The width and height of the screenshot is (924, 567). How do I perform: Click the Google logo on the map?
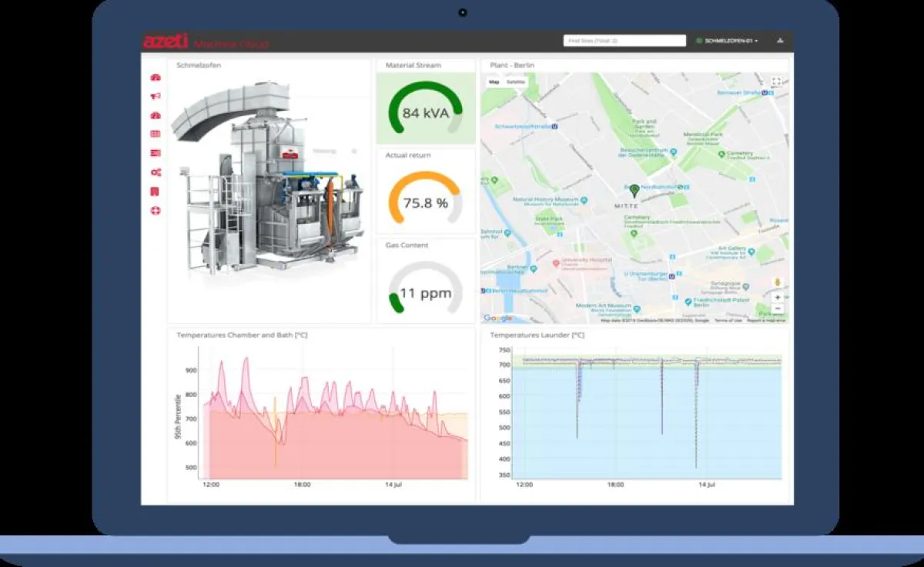click(497, 317)
